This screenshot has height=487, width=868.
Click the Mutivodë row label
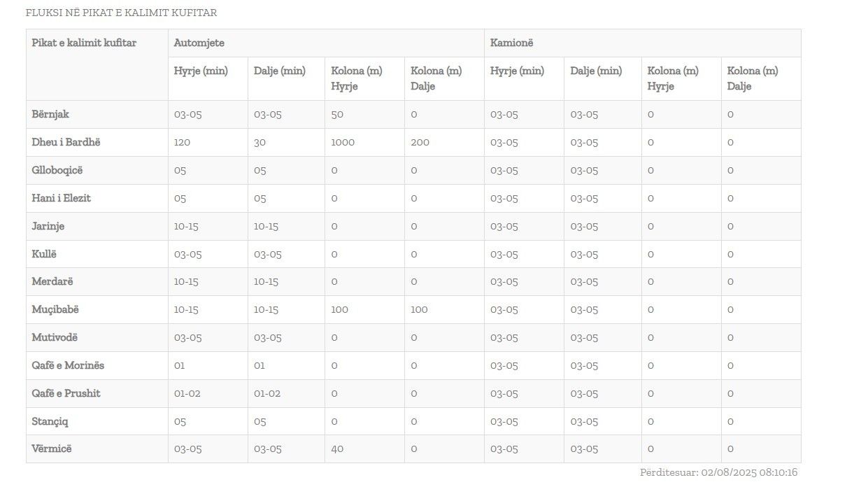[55, 337]
